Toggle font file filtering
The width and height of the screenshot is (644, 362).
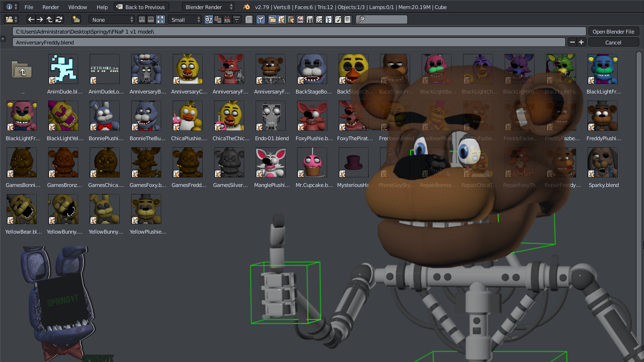[x=328, y=20]
